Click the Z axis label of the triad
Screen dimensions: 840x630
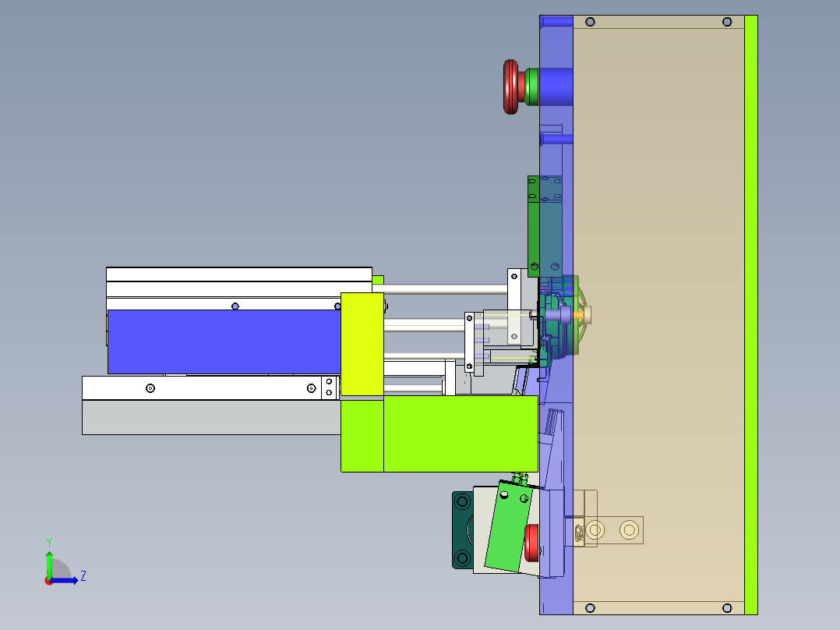click(83, 576)
